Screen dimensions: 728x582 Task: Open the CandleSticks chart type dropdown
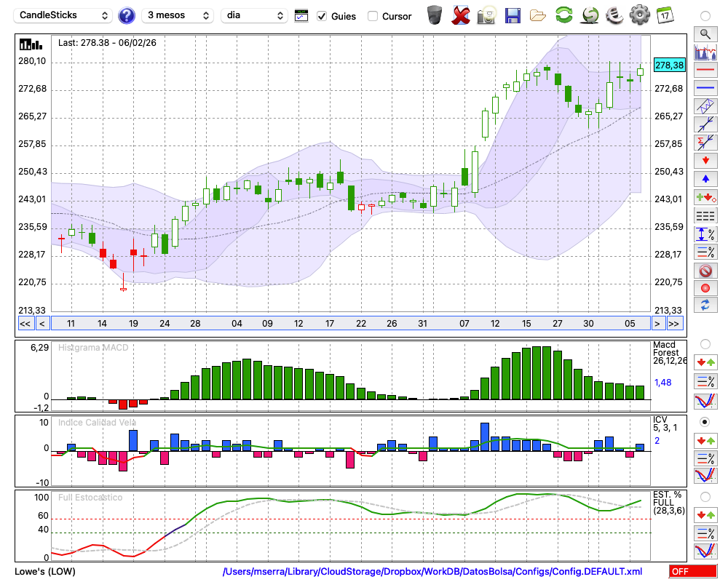64,15
